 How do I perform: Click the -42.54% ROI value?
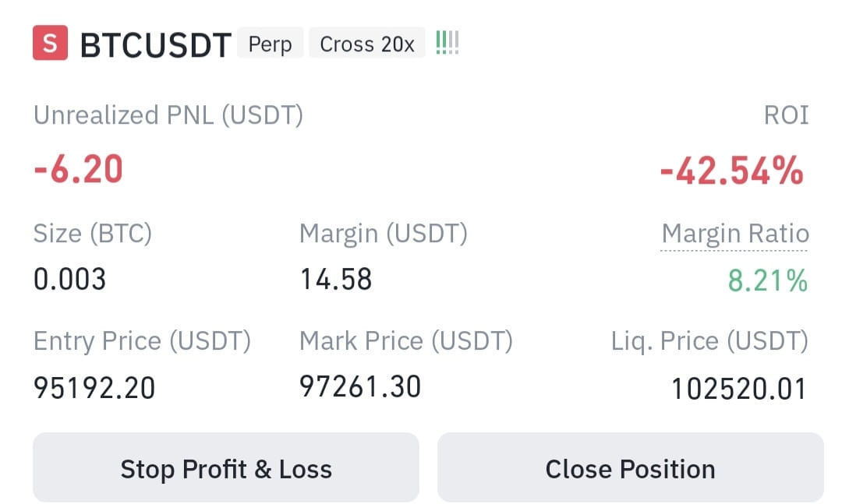click(x=732, y=171)
